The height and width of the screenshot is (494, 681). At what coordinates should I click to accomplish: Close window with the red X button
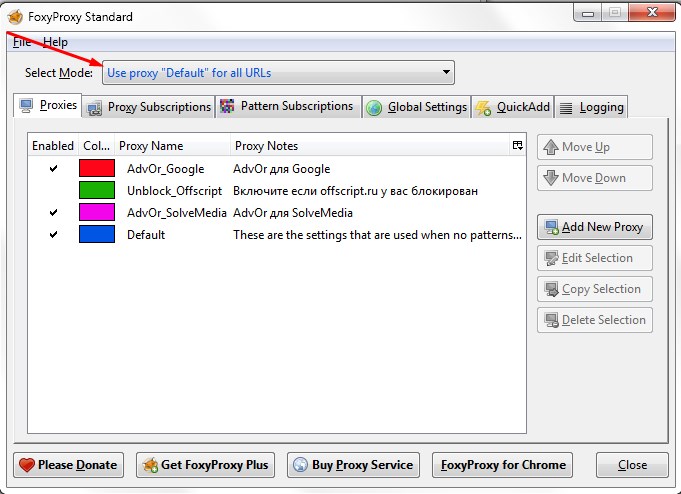[x=652, y=13]
